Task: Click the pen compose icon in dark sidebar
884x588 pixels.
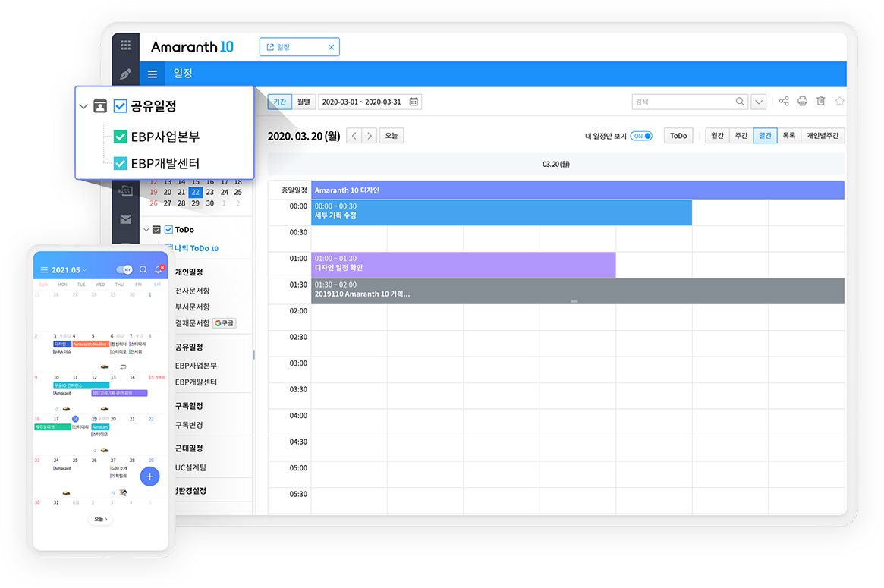Action: (x=126, y=74)
